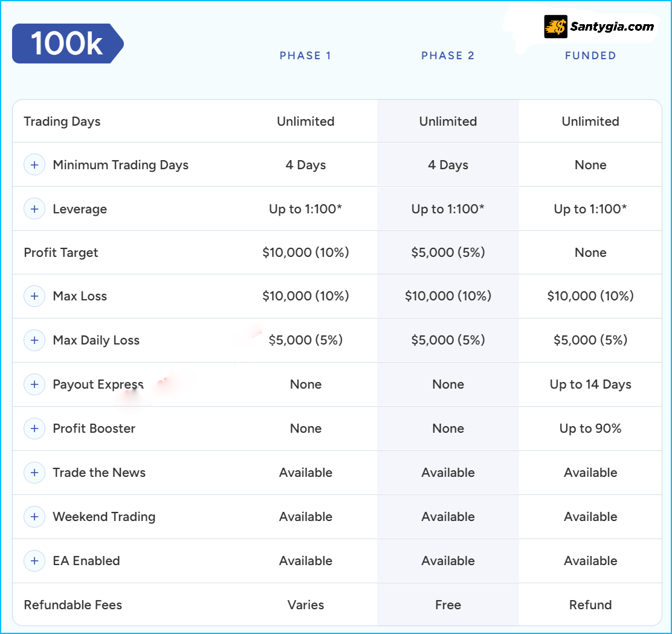
Task: Click the Santygia.com watermark text
Action: pos(612,27)
